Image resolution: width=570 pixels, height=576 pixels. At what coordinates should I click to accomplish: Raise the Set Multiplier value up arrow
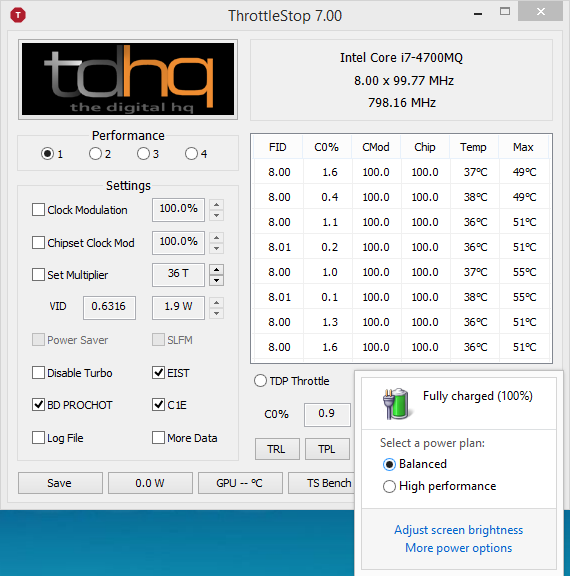point(217,270)
